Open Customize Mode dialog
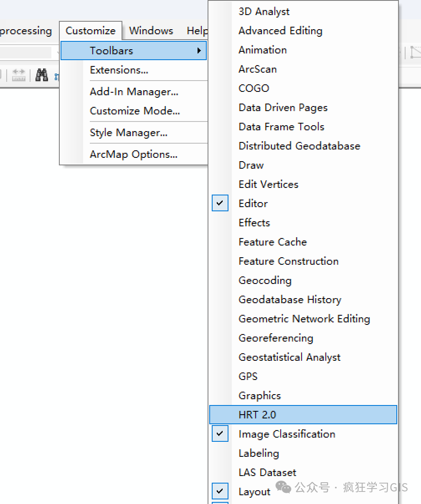The height and width of the screenshot is (504, 421). click(134, 111)
